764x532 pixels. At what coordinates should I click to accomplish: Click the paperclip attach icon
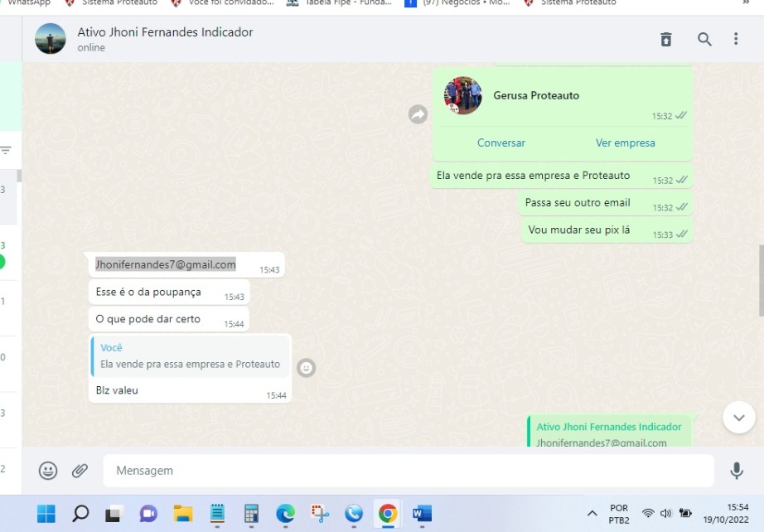[80, 471]
